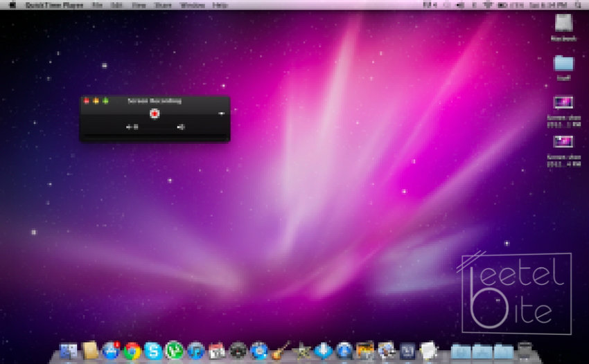Open the recording options dropdown arrow

pyautogui.click(x=222, y=113)
